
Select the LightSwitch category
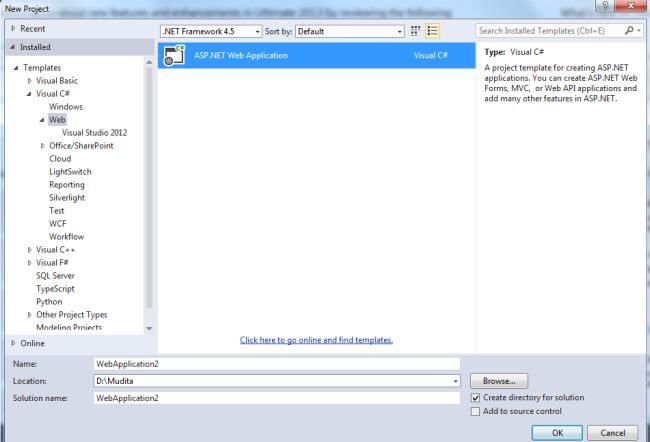[70, 172]
